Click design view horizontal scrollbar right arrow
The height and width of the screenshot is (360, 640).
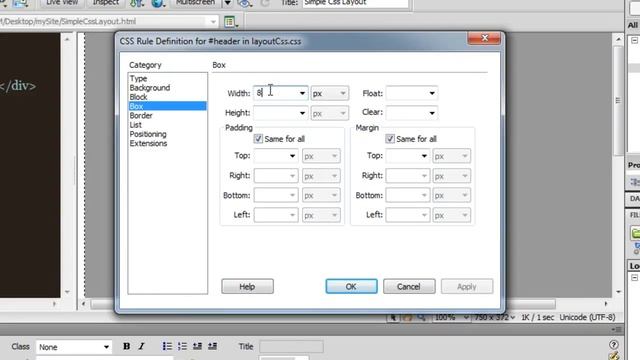pyautogui.click(x=606, y=304)
